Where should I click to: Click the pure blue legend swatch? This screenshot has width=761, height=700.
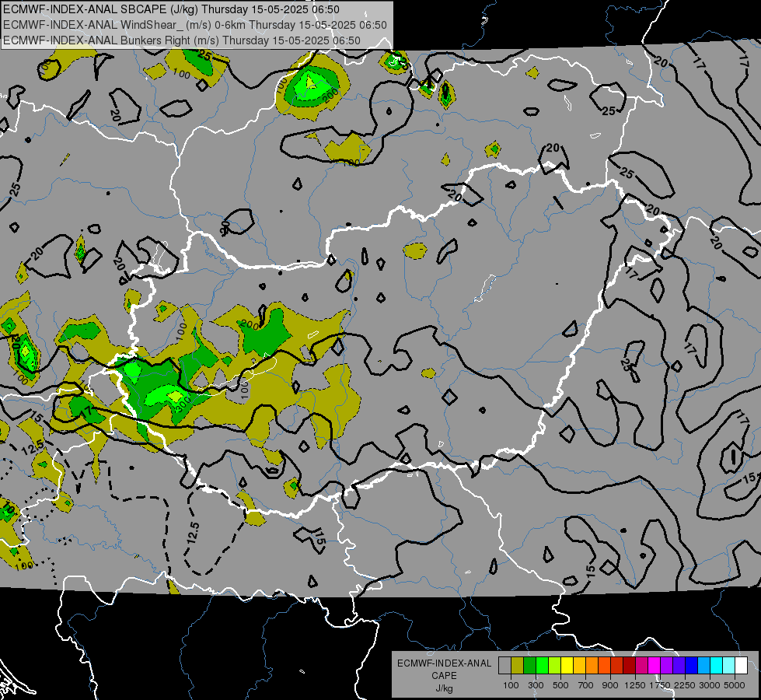click(x=692, y=665)
